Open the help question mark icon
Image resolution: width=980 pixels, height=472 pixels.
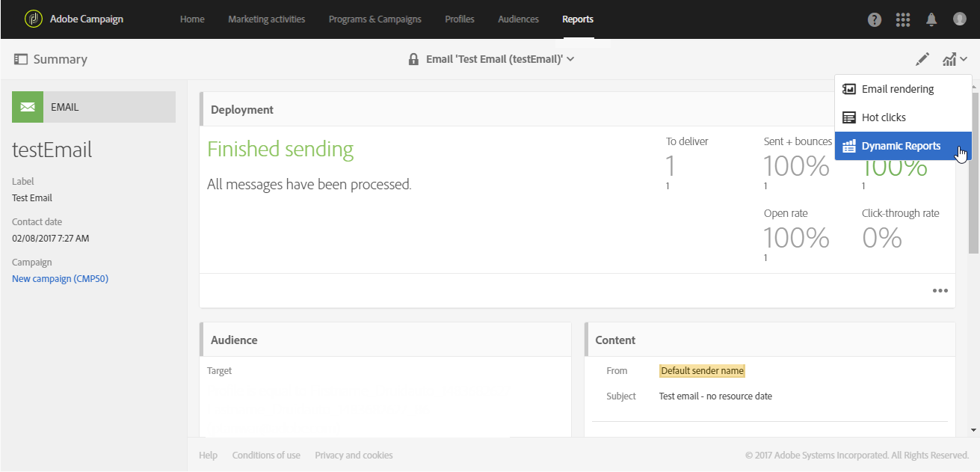pyautogui.click(x=875, y=20)
